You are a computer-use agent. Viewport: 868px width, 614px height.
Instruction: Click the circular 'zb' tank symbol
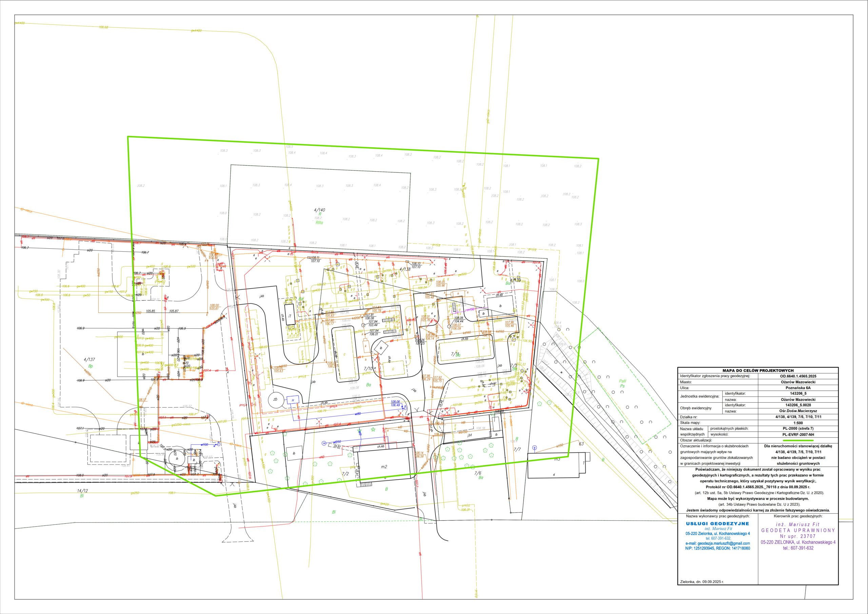pos(276,400)
